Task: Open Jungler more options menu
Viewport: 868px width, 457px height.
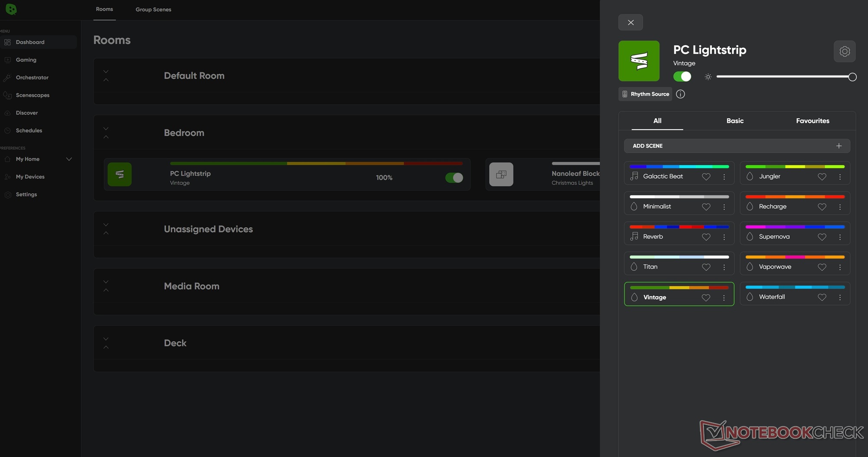Action: tap(840, 177)
